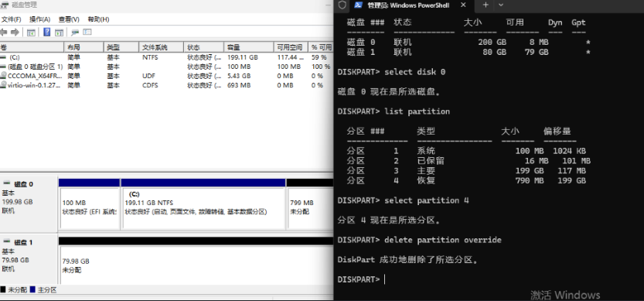Open the 帮助(H) menu
The width and height of the screenshot is (644, 301).
pos(99,19)
